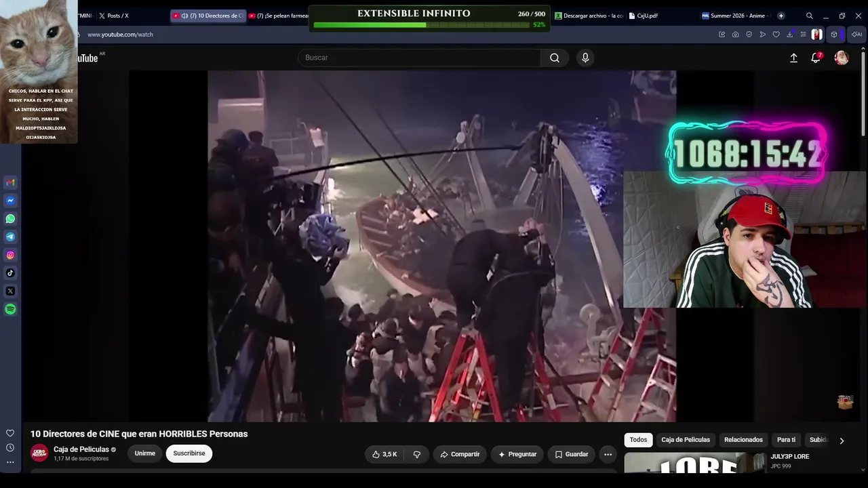Click the Preguntar button
The width and height of the screenshot is (868, 488).
tap(517, 454)
